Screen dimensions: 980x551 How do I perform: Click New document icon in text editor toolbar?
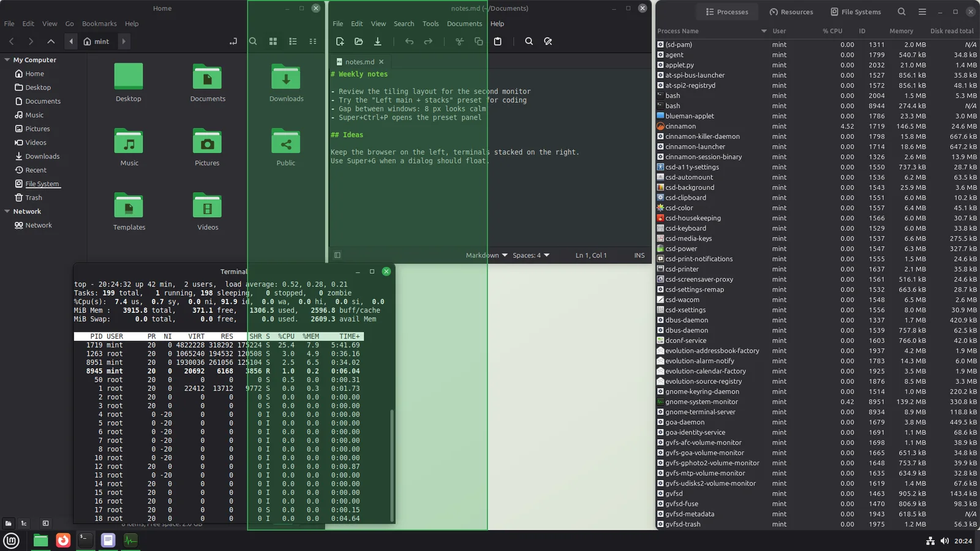pyautogui.click(x=340, y=42)
